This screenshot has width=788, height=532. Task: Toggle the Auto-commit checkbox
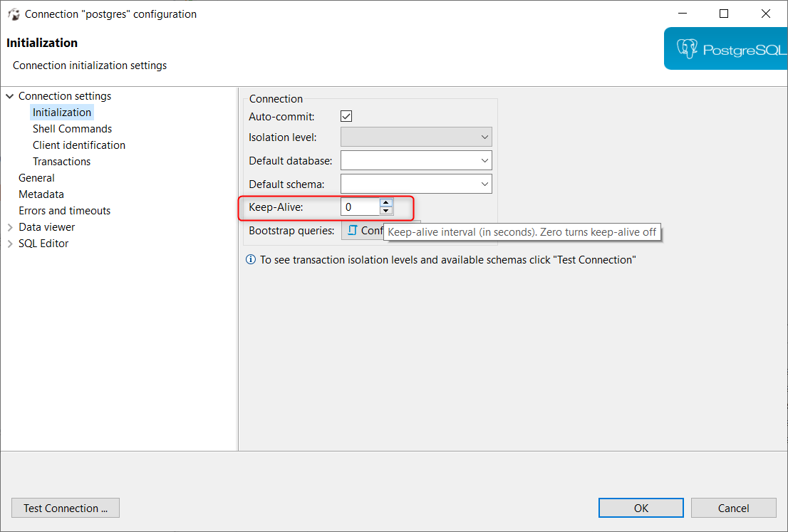point(346,116)
